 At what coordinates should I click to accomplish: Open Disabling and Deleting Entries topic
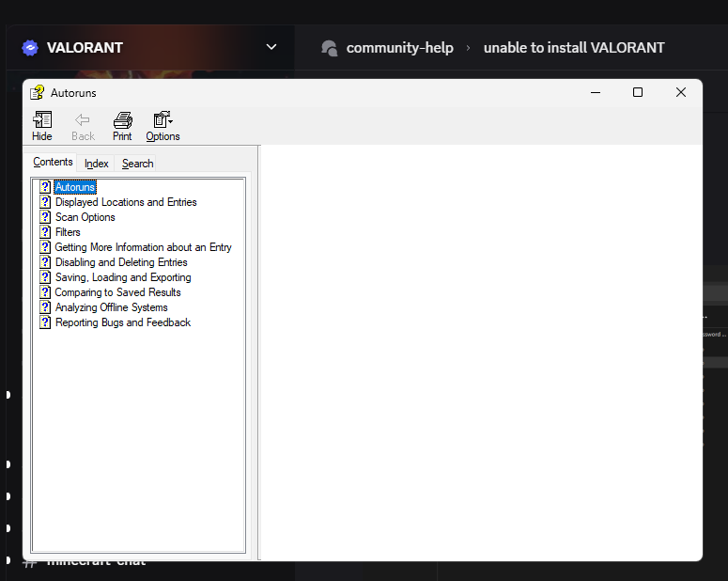point(121,262)
